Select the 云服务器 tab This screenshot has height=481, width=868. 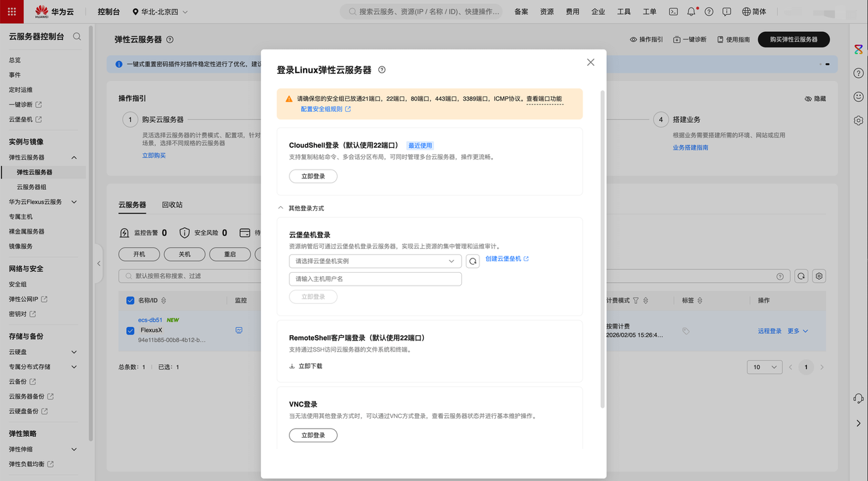132,204
